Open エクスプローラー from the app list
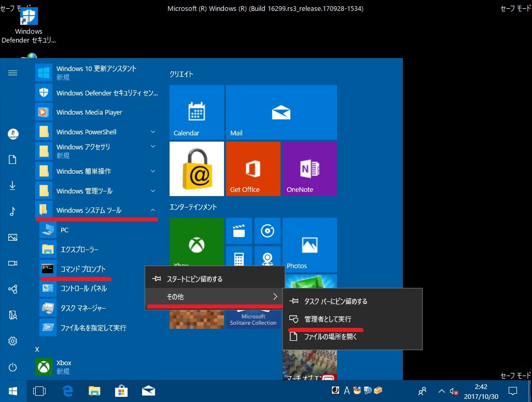 (99, 249)
